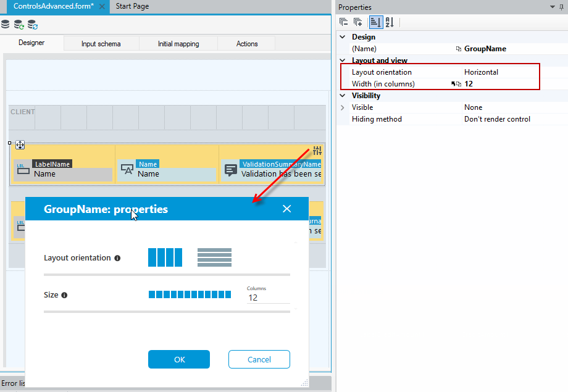Image resolution: width=568 pixels, height=392 pixels.
Task: Select the Visible property value None
Action: (473, 107)
